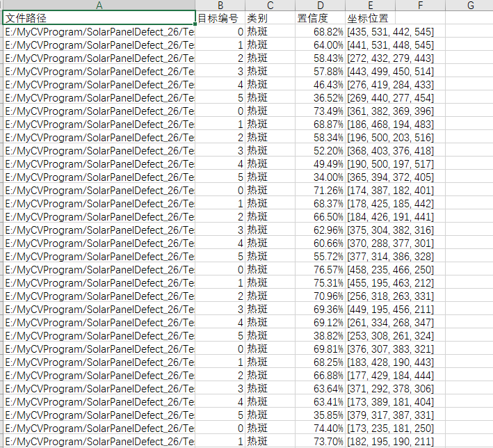Image resolution: width=493 pixels, height=448 pixels.
Task: Click coordinates cell [435, 531, 442, 545]
Action: click(390, 31)
